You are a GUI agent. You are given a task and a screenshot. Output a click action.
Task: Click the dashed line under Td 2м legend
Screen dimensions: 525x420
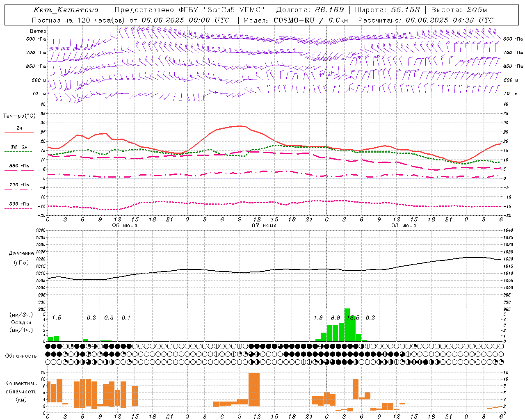(18, 152)
